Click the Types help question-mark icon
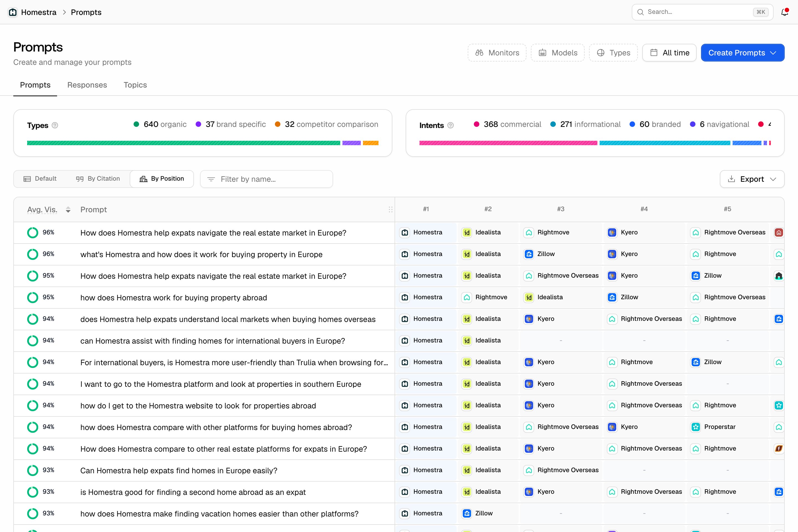Screen dimensions: 798x532 point(55,126)
